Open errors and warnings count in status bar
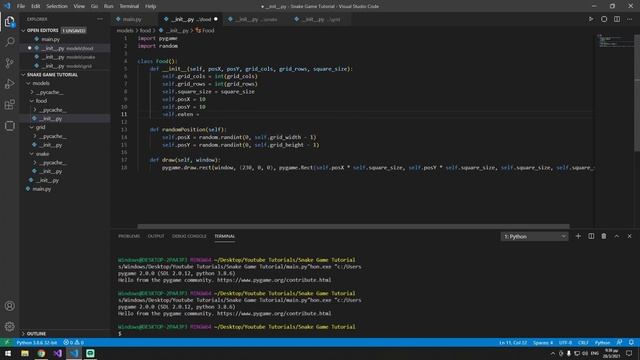This screenshot has width=640, height=360. pos(73,342)
